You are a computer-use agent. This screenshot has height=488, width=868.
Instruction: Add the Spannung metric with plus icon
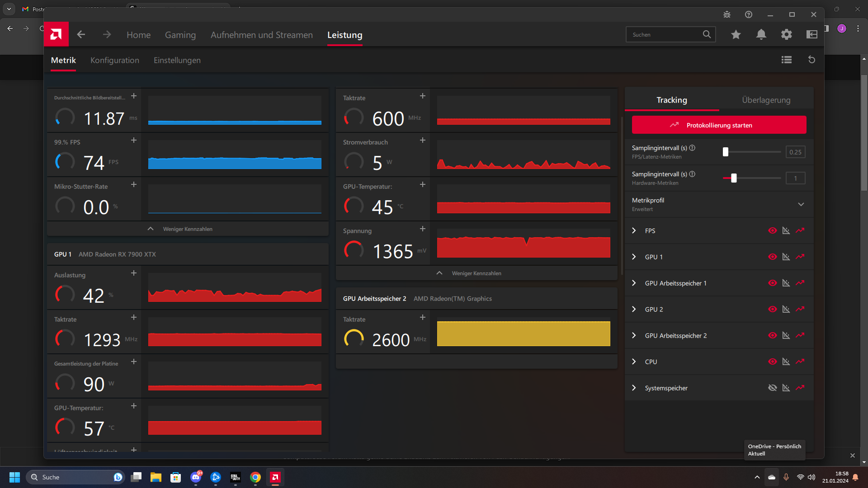click(423, 229)
